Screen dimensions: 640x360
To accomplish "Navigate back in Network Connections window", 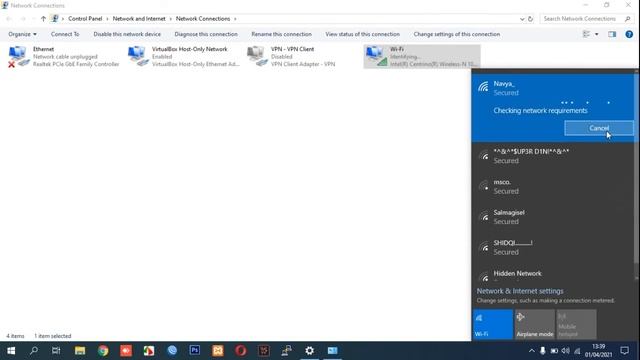I will [9, 19].
